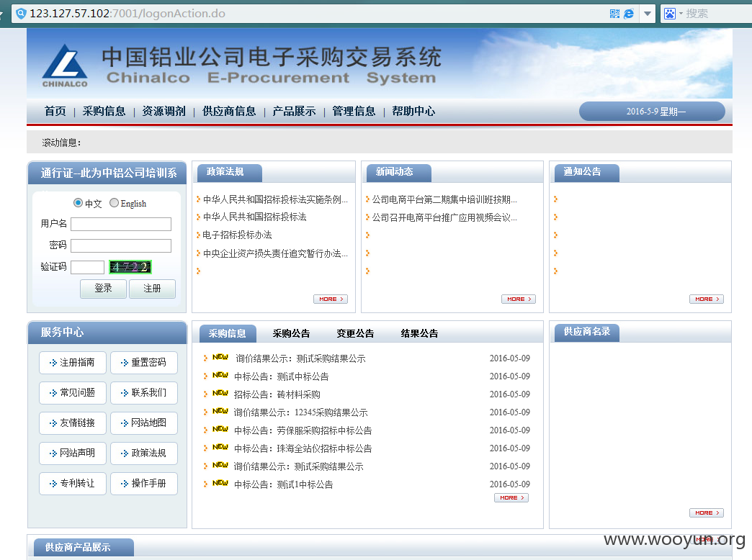Image resolution: width=752 pixels, height=560 pixels.
Task: Click the site security shield icon
Action: [21, 14]
